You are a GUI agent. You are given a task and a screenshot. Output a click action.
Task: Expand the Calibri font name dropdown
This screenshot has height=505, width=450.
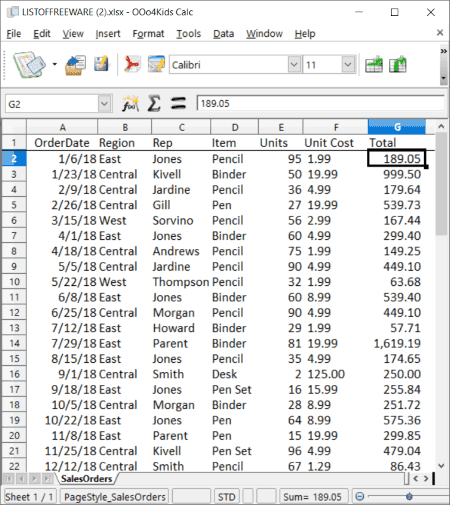pyautogui.click(x=294, y=64)
